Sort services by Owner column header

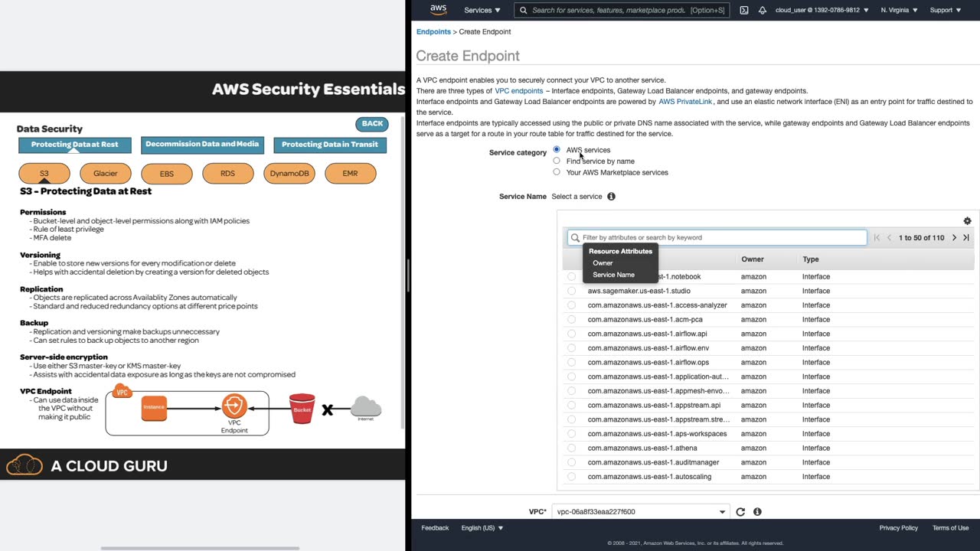pos(752,259)
